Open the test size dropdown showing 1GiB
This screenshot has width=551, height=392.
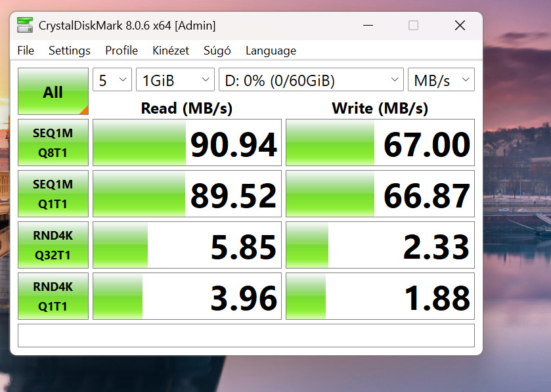click(x=175, y=79)
